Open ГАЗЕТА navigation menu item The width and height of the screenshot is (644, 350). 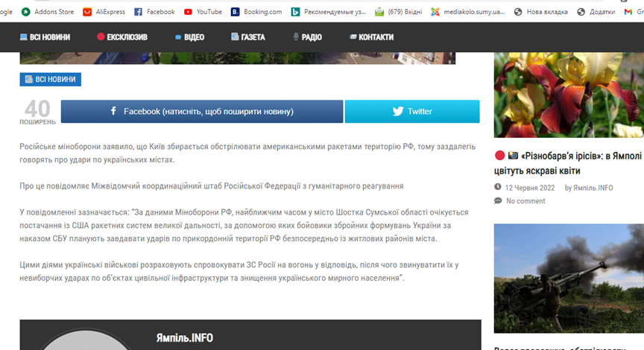[x=247, y=37]
